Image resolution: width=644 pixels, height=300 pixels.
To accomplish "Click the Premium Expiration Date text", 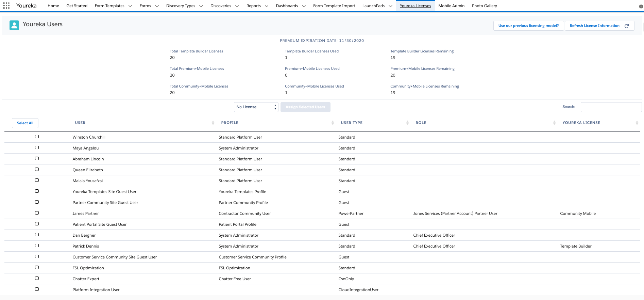I will pos(322,41).
